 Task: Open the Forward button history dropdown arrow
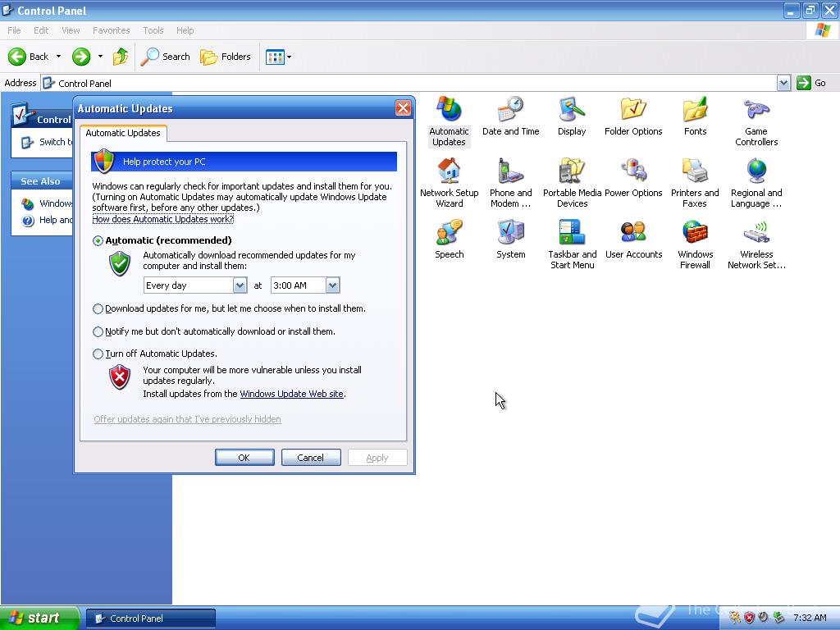coord(100,57)
